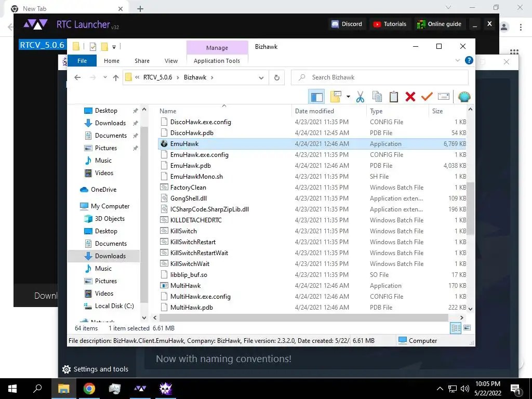Click the horizontal scrollbar of file list
532x399 pixels.
coord(303,317)
